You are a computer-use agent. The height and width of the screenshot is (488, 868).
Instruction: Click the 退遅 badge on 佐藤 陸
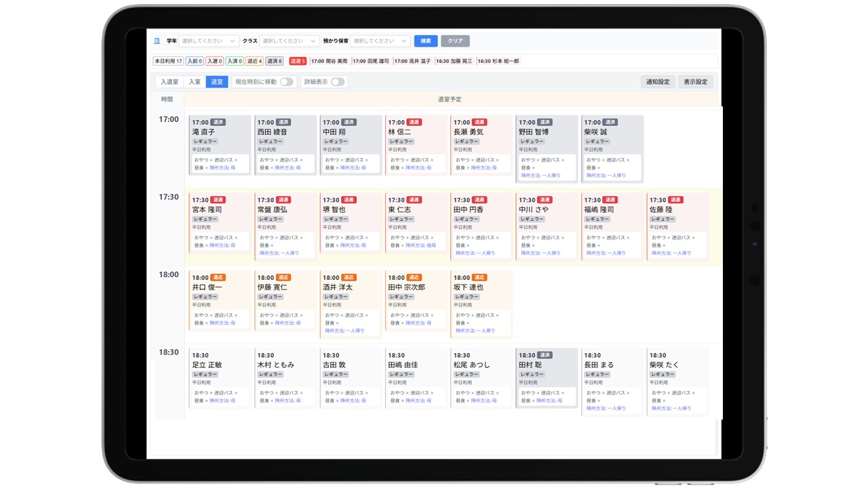point(675,200)
